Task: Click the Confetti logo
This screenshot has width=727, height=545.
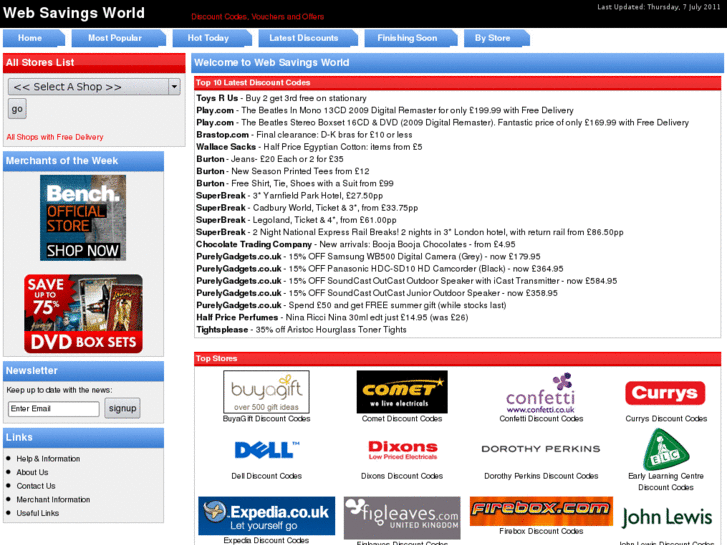Action: pyautogui.click(x=541, y=393)
